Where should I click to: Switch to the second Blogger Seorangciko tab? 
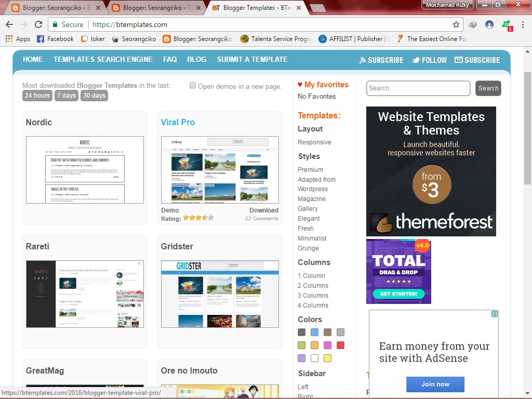tap(154, 8)
